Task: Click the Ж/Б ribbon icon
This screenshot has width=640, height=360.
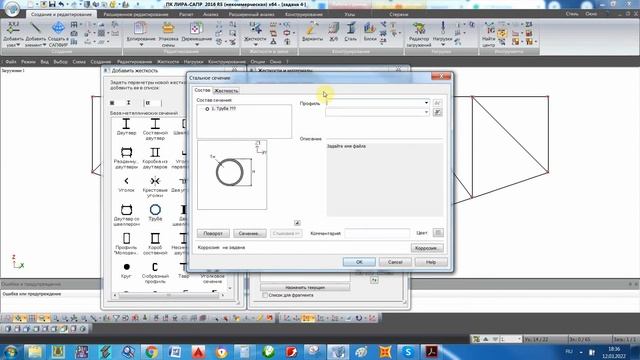Action: click(x=334, y=28)
